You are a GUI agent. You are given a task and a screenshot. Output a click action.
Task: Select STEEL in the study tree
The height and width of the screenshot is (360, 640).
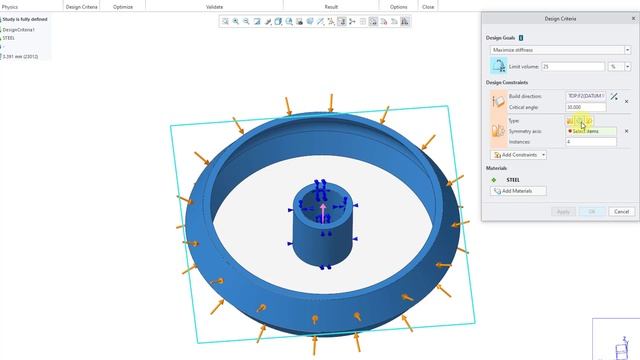click(9, 38)
